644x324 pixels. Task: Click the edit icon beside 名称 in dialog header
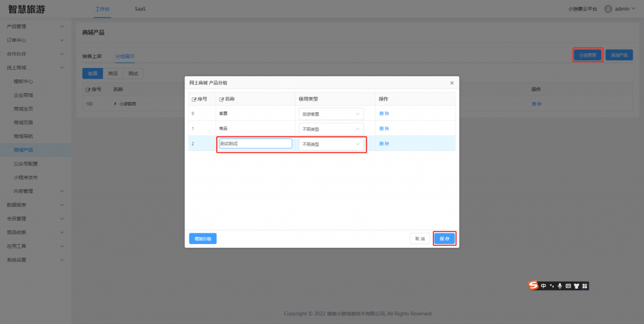[221, 99]
